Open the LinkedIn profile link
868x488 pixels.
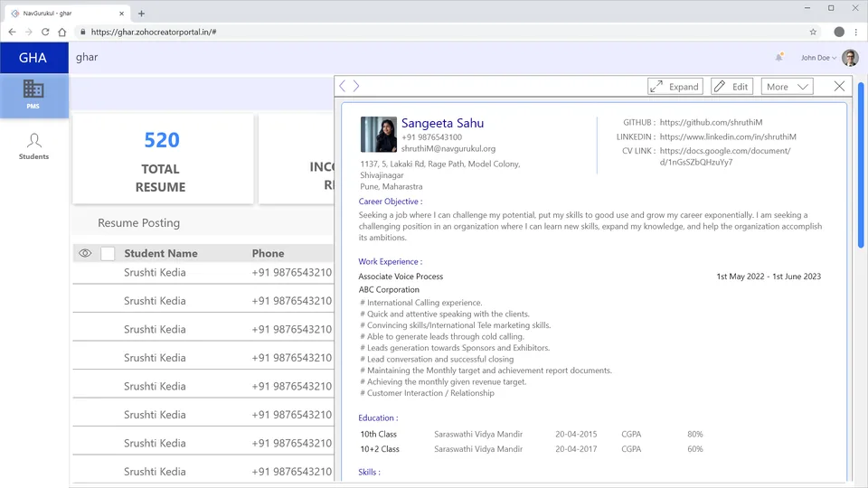tap(728, 136)
